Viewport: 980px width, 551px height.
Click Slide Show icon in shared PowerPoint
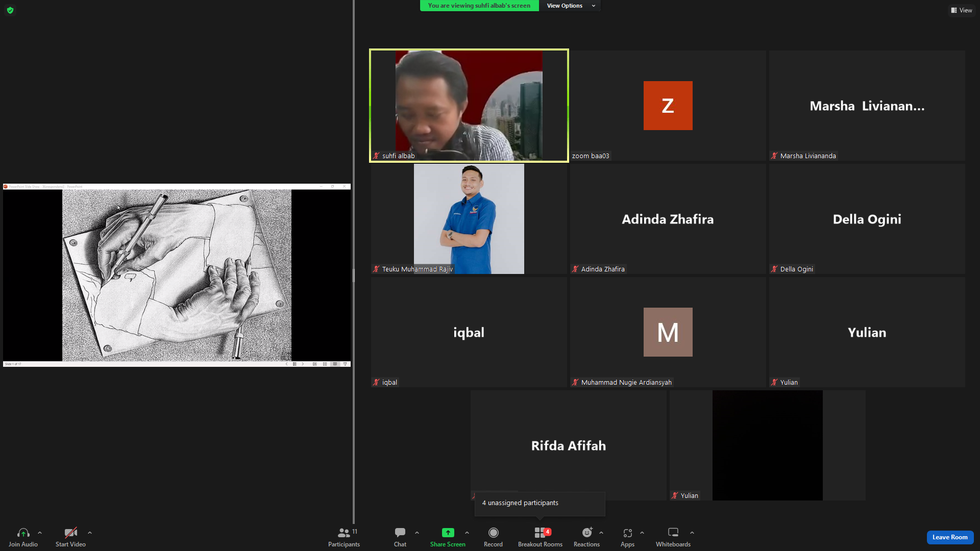345,364
